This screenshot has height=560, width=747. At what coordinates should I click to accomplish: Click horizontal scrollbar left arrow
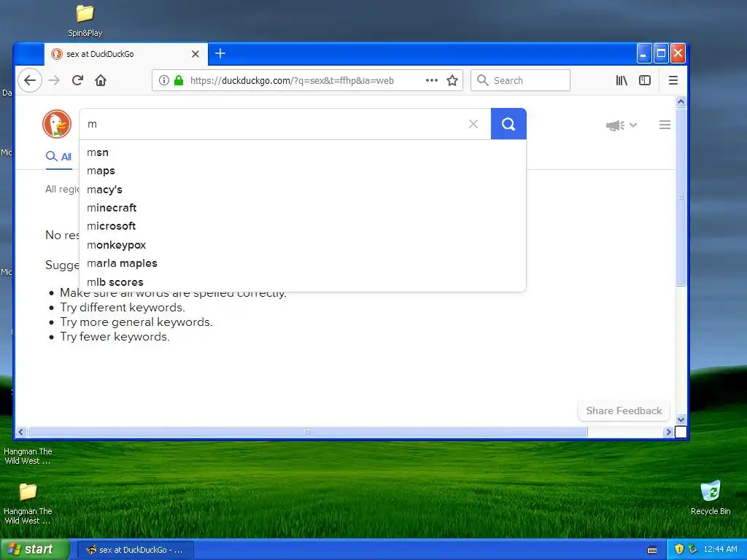pos(20,432)
